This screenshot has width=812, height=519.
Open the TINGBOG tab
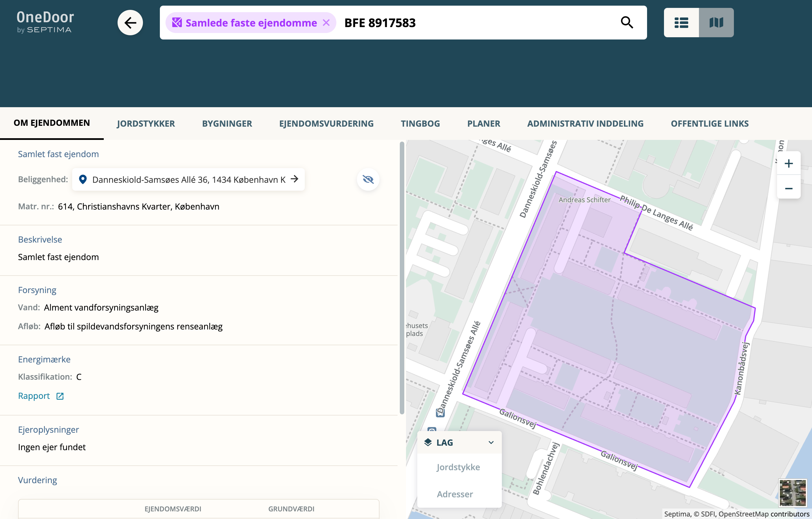pos(420,124)
